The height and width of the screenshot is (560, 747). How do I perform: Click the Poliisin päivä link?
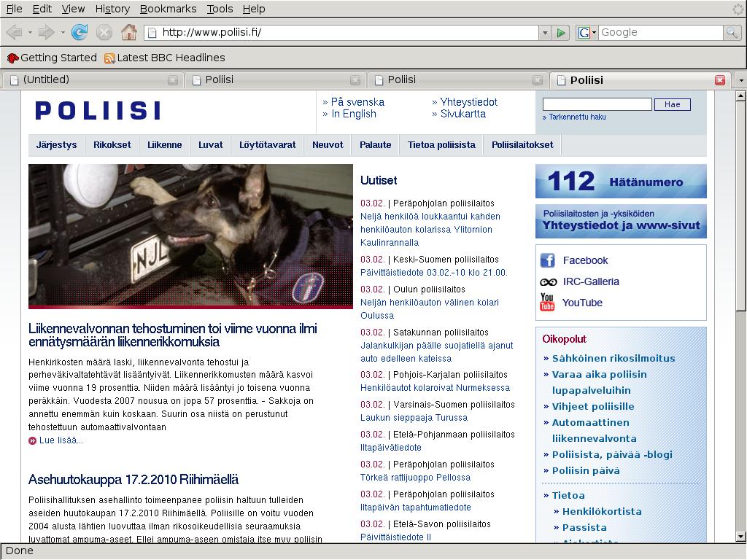pos(586,471)
